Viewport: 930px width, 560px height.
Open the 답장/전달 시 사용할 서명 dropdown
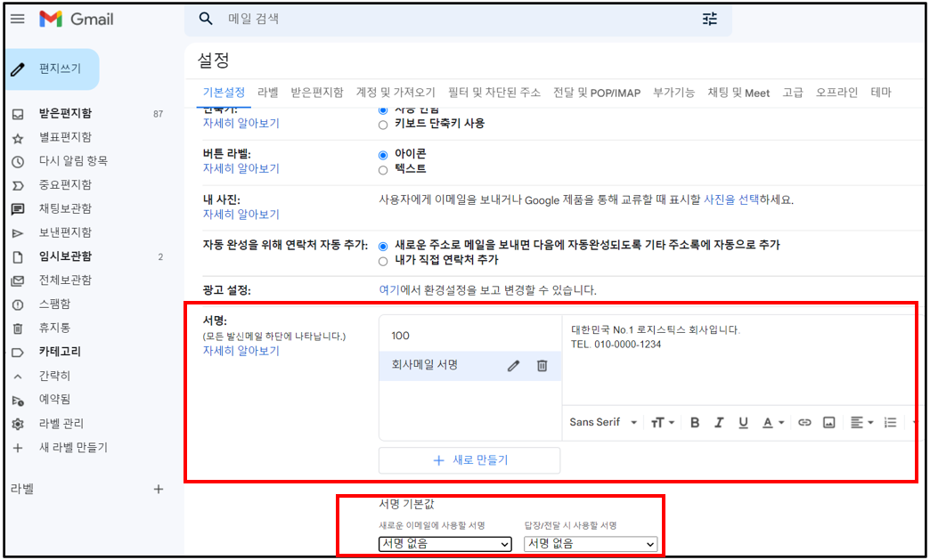click(590, 544)
